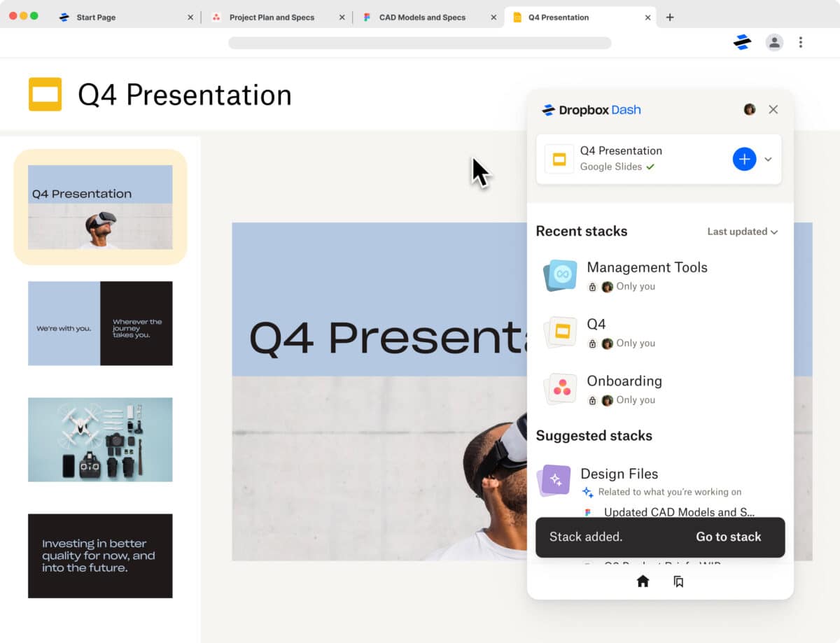
Task: Click the blue plus add-to-stack button
Action: (744, 159)
